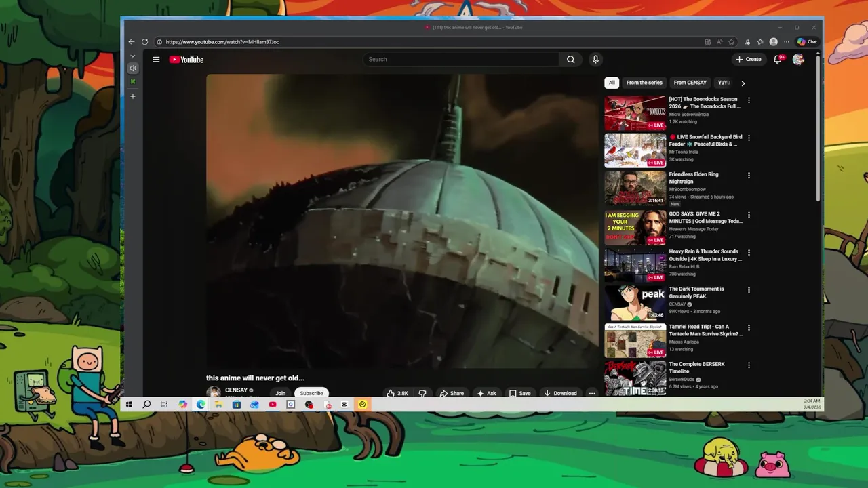Screen dimensions: 868x488
Task: Select the YuYu filter chip
Action: click(x=724, y=83)
